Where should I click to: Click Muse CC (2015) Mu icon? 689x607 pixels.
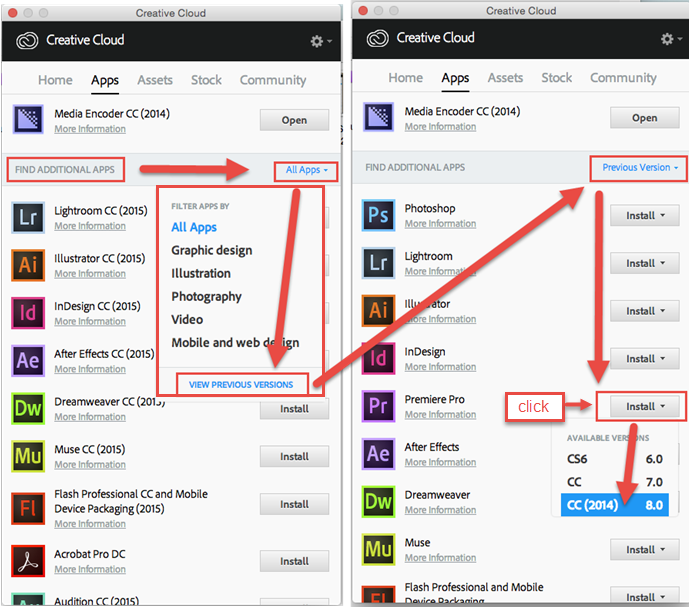click(28, 456)
